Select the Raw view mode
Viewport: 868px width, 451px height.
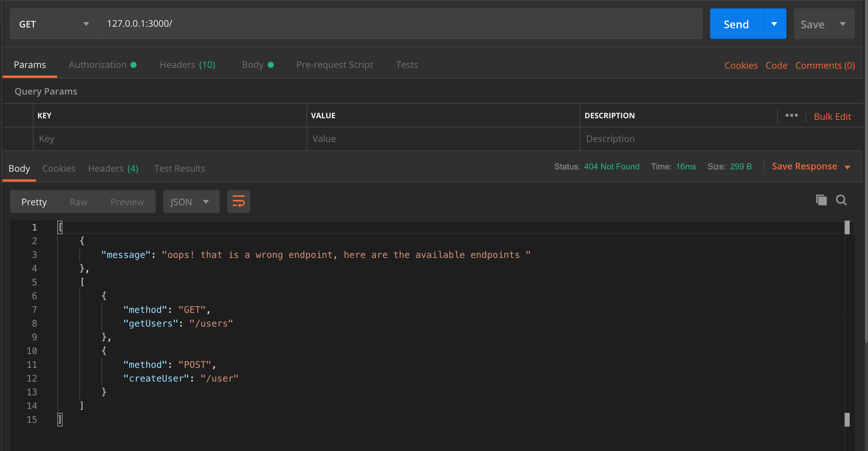[79, 201]
